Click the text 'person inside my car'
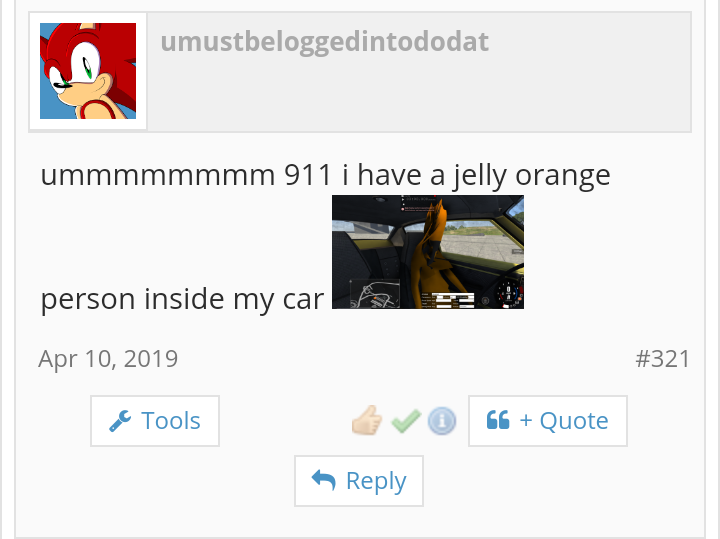Viewport: 720px width, 539px height. [x=183, y=299]
